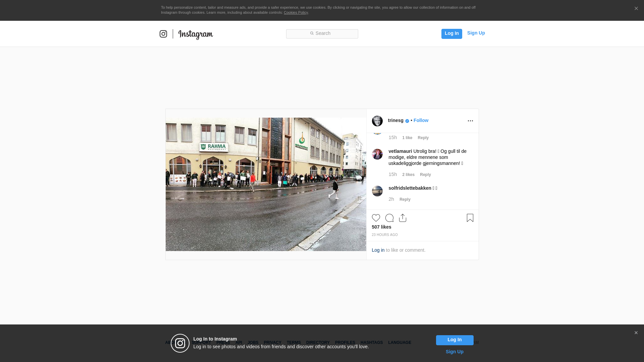Open the three-dot more options menu
The image size is (644, 362).
point(470,121)
